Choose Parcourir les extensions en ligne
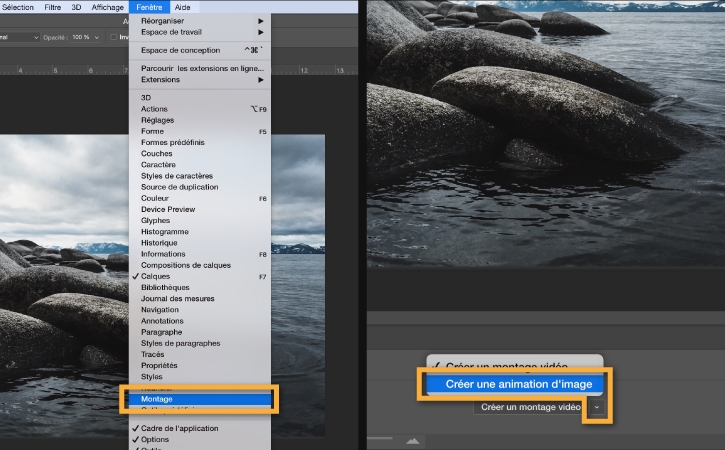This screenshot has height=450, width=725. [x=200, y=68]
